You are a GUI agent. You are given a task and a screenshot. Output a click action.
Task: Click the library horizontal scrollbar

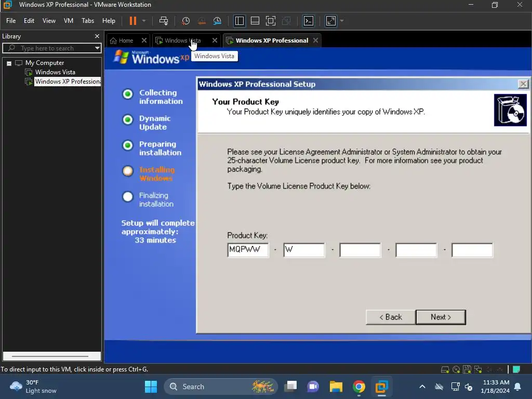pos(51,356)
